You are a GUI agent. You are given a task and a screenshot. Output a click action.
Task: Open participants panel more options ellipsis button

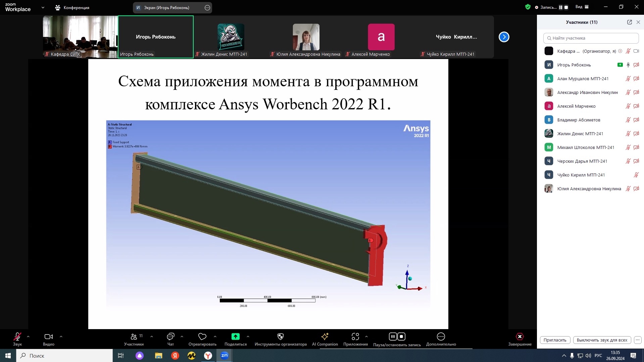638,340
